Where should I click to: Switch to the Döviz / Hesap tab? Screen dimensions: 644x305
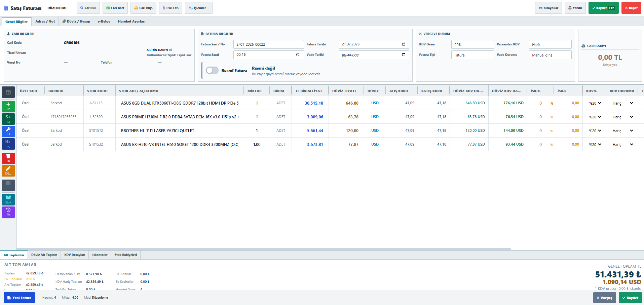pos(76,22)
